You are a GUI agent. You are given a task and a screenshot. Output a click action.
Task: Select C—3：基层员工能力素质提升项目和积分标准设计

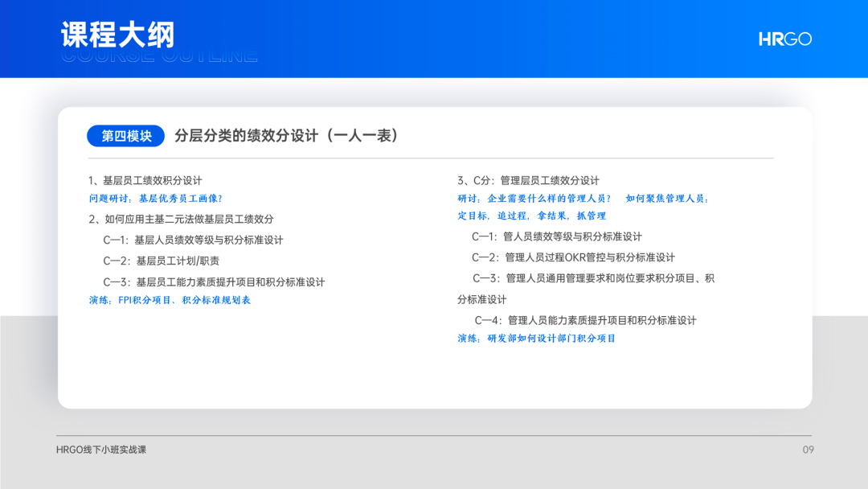[x=214, y=282]
